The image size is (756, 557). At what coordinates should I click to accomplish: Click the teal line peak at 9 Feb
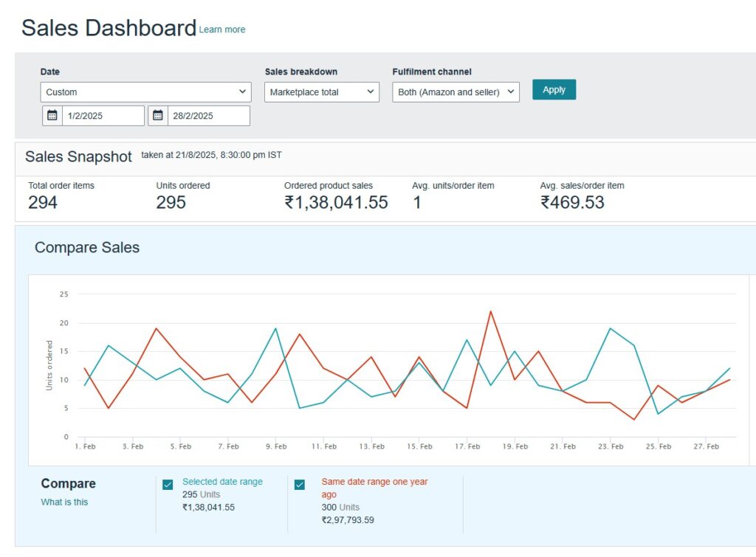click(x=275, y=328)
